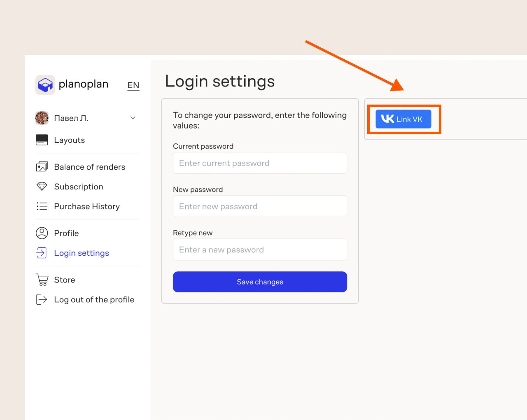Click the Layouts icon
The height and width of the screenshot is (420, 527).
[x=42, y=140]
